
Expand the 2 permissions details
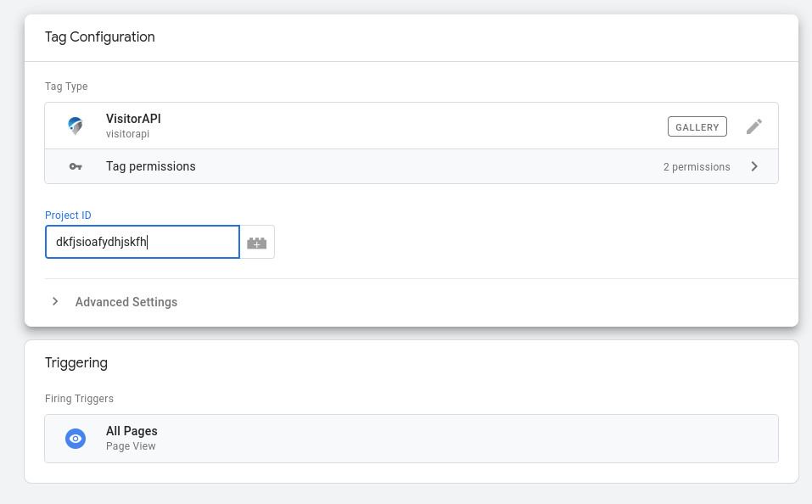click(697, 167)
